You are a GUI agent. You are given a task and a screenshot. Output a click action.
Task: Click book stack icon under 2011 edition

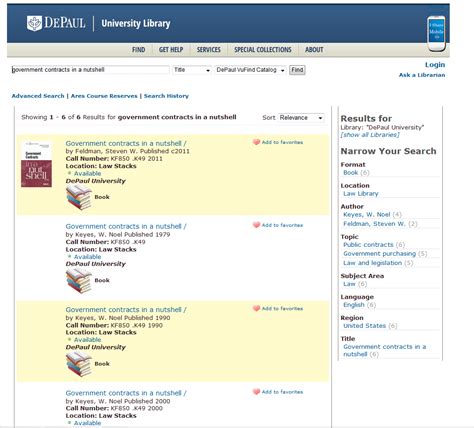click(x=79, y=197)
